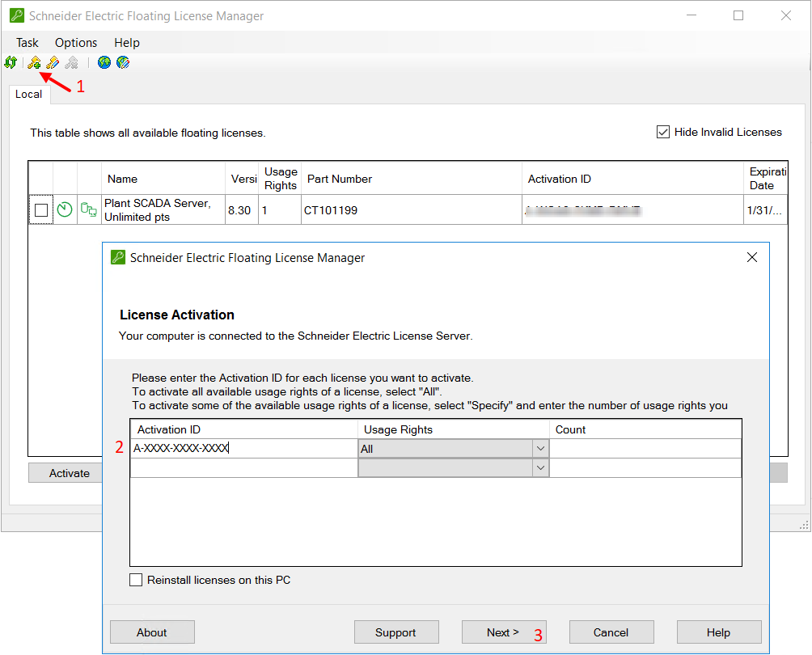Click the Usage Rights header in the dialog grid
Screen dimensions: 812x655
[x=454, y=429]
